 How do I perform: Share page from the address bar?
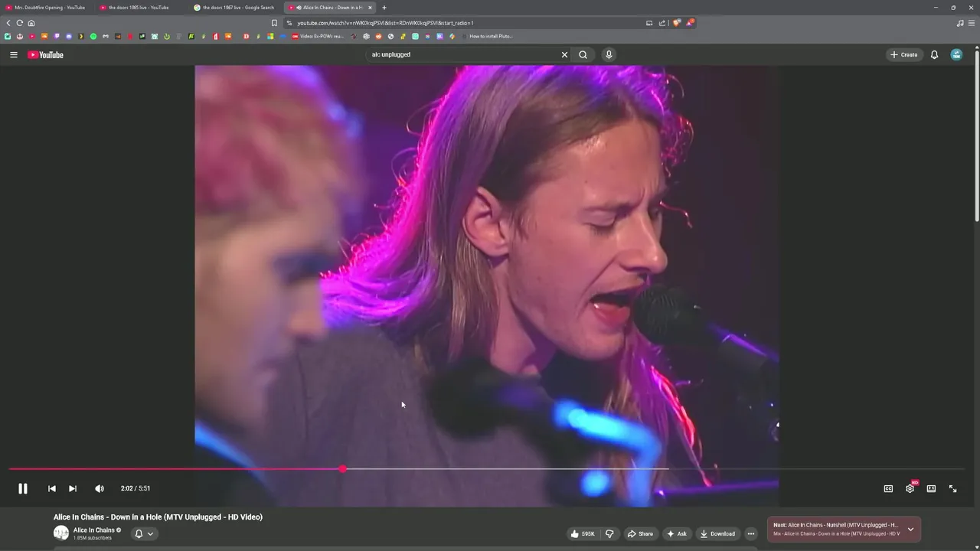click(662, 23)
